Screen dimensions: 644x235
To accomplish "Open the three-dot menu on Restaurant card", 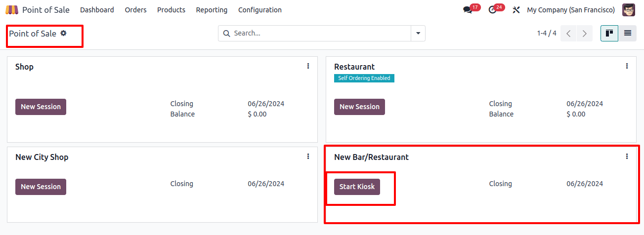I will click(x=627, y=66).
